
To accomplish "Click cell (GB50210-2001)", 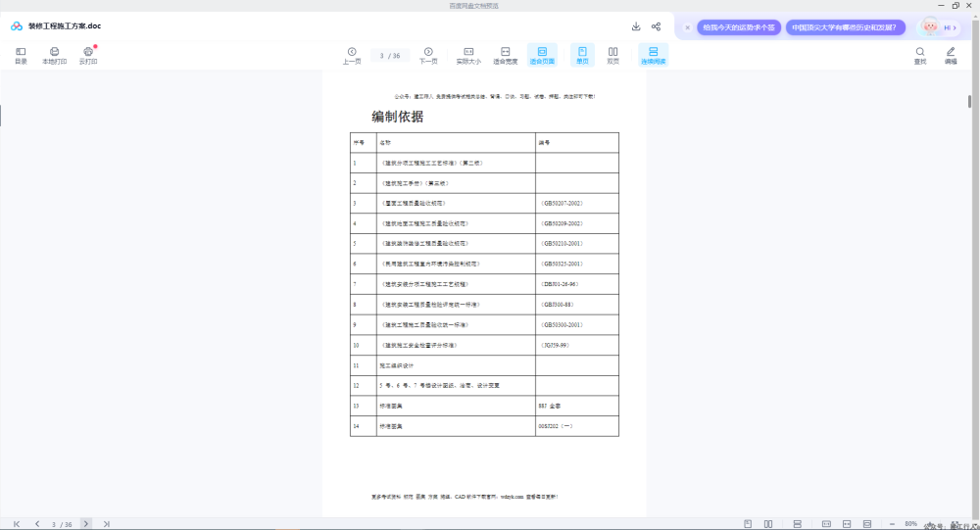I will pyautogui.click(x=562, y=243).
